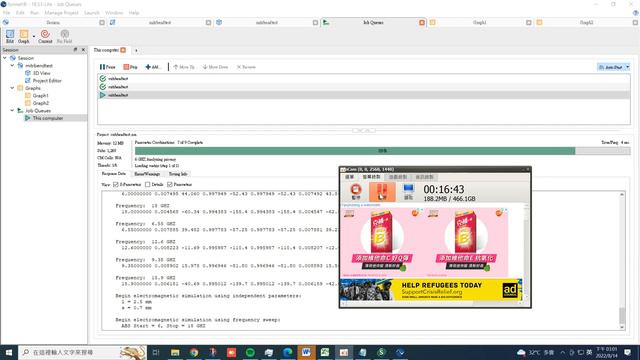The image size is (640, 360).
Task: Click the square icon on Graph1 tab
Action: coord(529,22)
